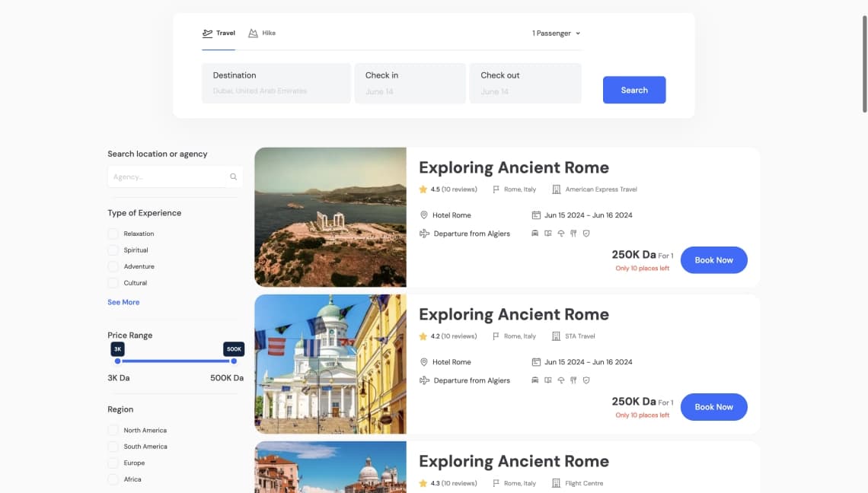Click the building icon beside STA Travel

tap(557, 336)
